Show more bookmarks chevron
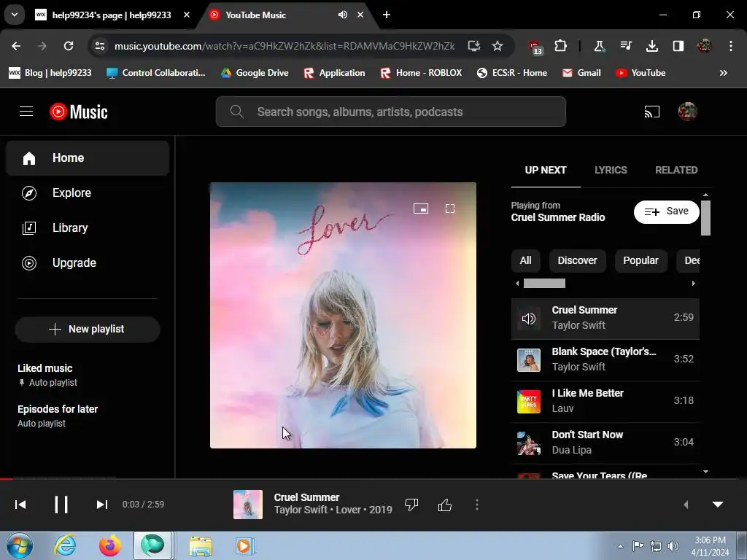Screen dimensions: 747x560 [x=723, y=73]
